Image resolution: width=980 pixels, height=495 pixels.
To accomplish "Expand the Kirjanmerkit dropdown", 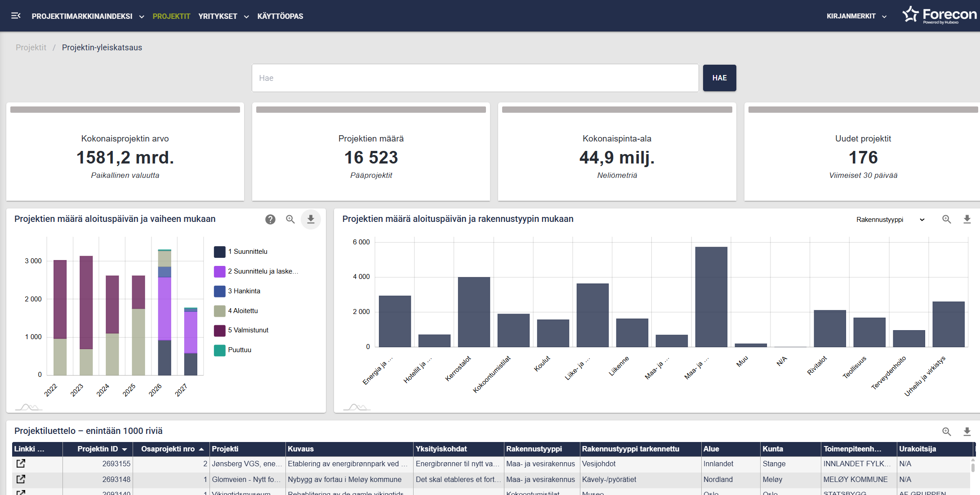I will point(856,16).
